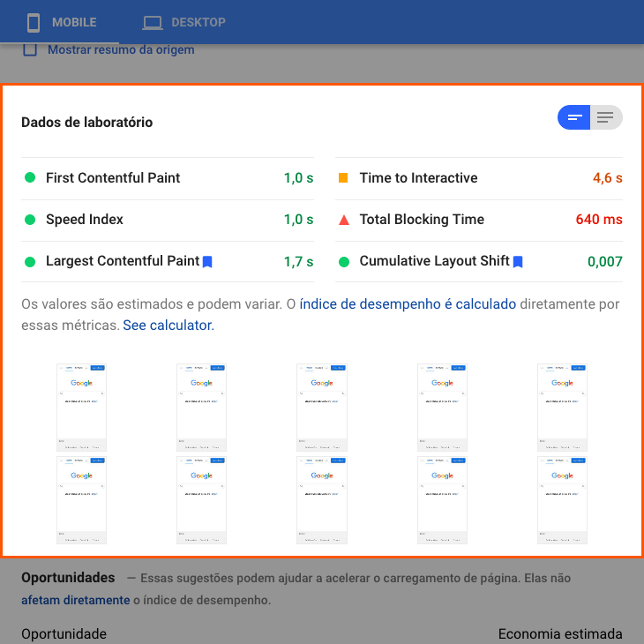The height and width of the screenshot is (644, 644).
Task: Click the 4,6 s value
Action: [x=608, y=178]
